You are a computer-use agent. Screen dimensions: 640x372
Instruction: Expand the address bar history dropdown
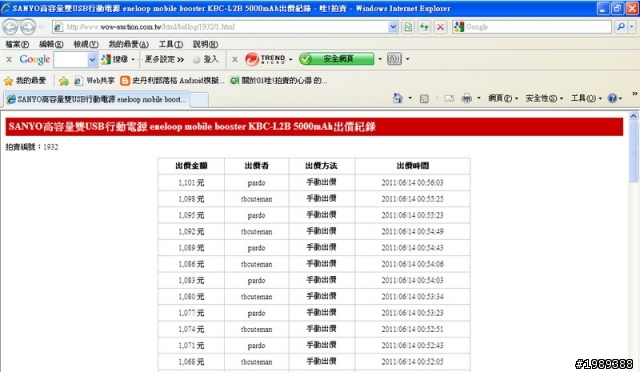[x=393, y=27]
